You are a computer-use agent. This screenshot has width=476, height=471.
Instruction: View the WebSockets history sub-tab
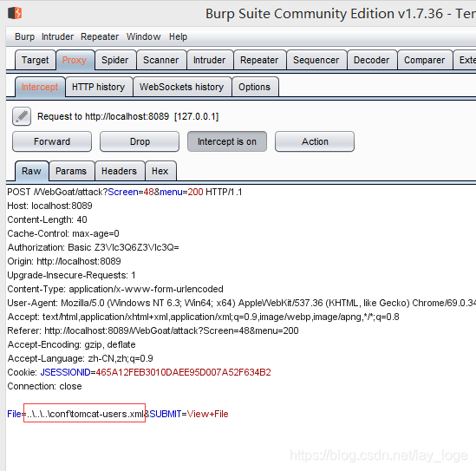click(x=181, y=87)
